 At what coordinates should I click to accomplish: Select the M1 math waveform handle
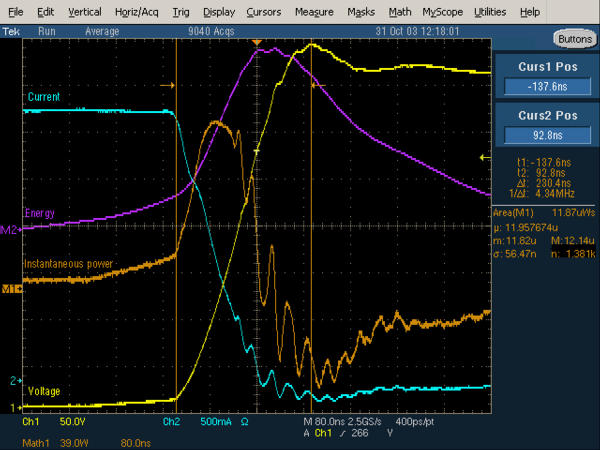click(11, 289)
